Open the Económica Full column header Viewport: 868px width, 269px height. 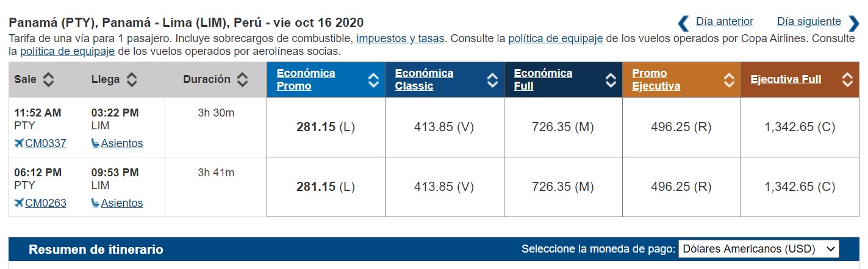click(543, 79)
